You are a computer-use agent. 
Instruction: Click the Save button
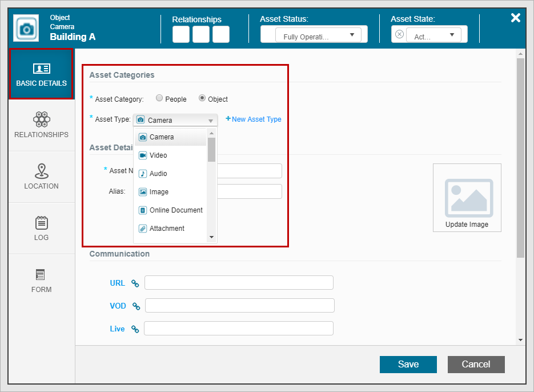(408, 364)
